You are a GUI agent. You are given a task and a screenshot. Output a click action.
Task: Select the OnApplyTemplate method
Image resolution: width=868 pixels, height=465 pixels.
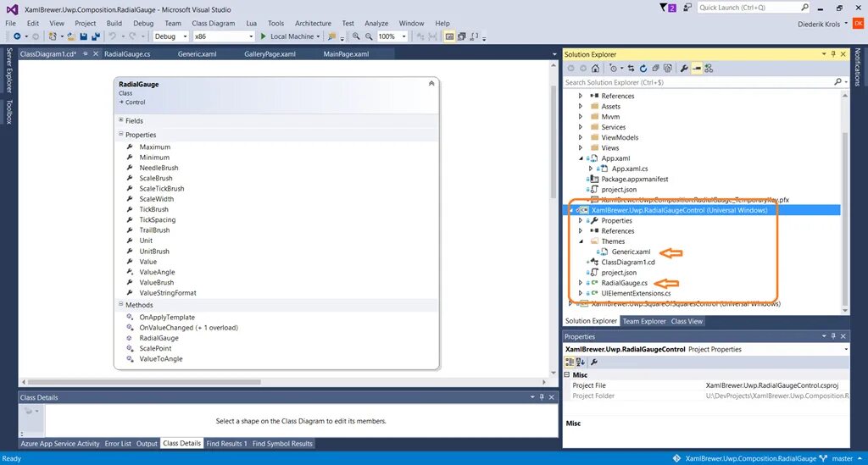point(167,317)
